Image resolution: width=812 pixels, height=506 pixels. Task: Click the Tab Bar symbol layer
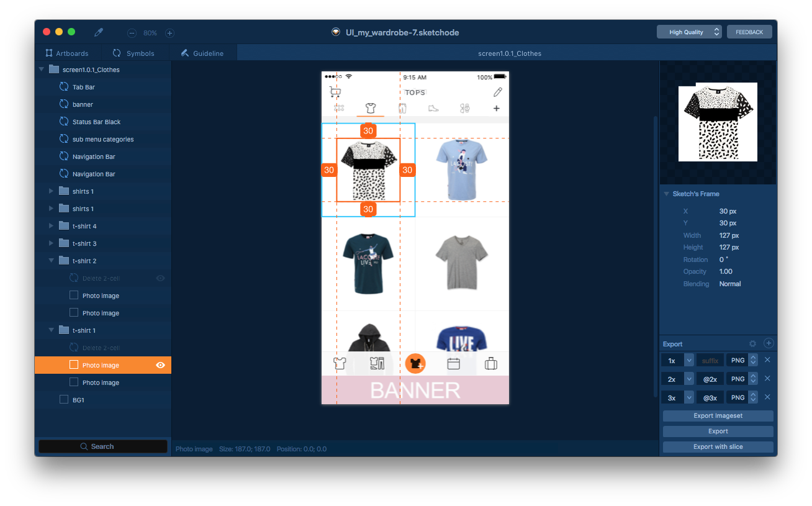(x=83, y=88)
